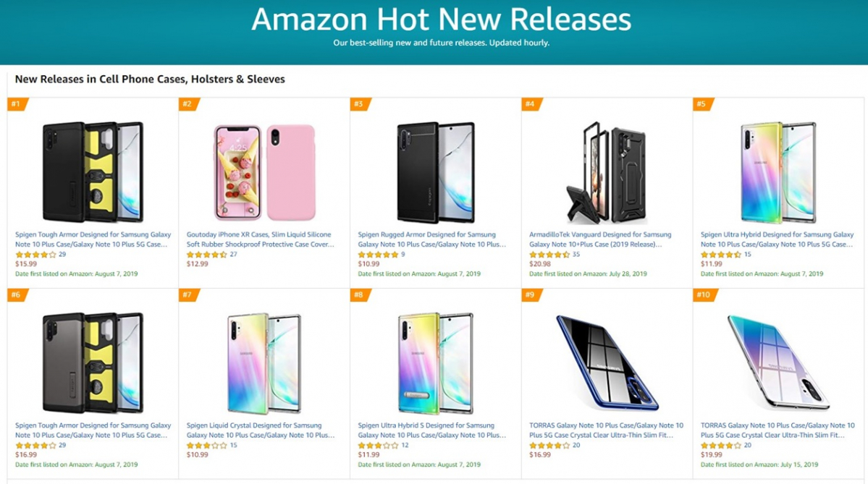Click the Spigen Liquid Crystal product image
Screen dimensions: 868x484
coord(264,363)
